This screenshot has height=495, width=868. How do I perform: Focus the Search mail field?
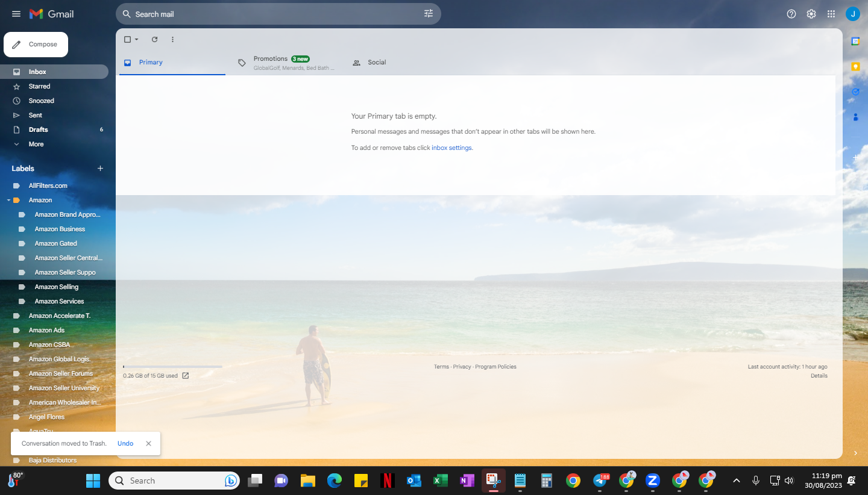pyautogui.click(x=278, y=14)
